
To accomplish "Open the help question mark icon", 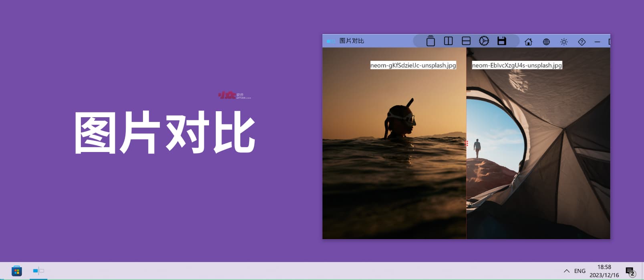I will click(582, 42).
